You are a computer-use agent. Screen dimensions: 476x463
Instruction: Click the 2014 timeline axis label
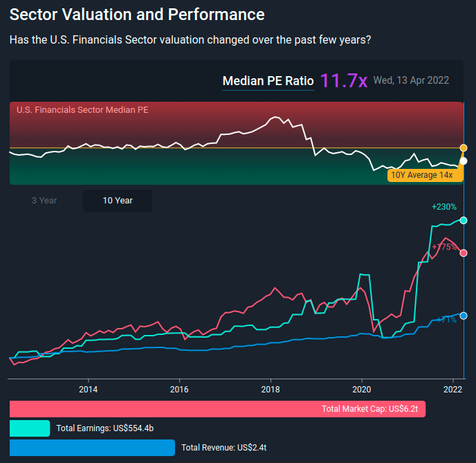(x=89, y=390)
